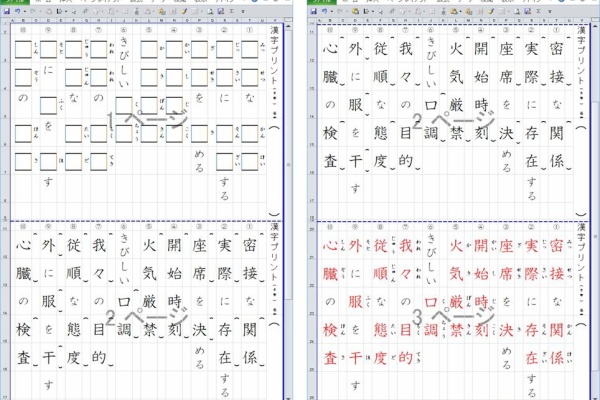Undo last action in right window toolbar
Image resolution: width=600 pixels, height=400 pixels.
[324, 11]
